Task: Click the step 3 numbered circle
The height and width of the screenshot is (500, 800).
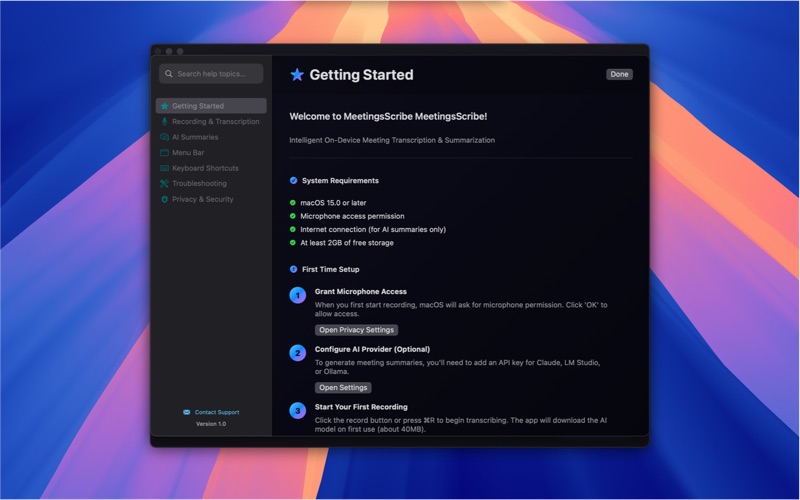Action: coord(297,411)
